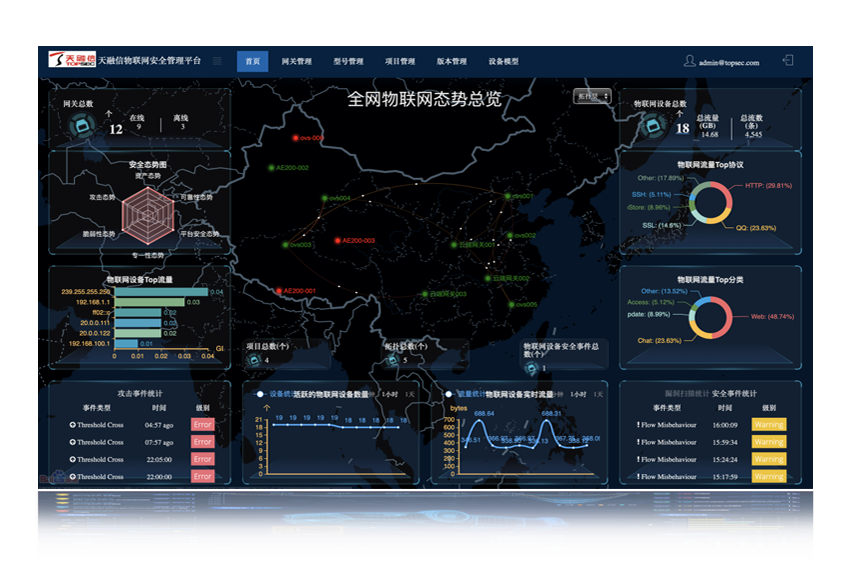This screenshot has height=567, width=850.
Task: Click the gateway total (网关总数) round icon
Action: pyautogui.click(x=82, y=126)
